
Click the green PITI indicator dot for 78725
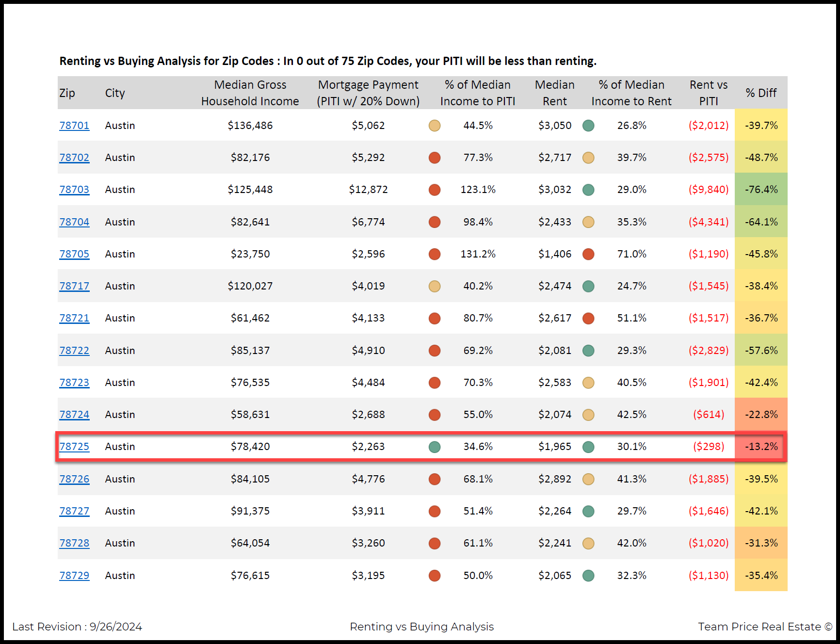click(435, 447)
